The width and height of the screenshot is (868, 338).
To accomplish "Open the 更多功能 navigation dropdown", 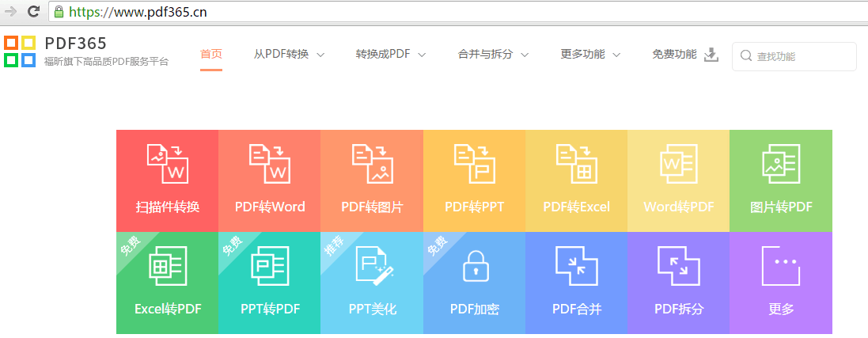I will [590, 55].
